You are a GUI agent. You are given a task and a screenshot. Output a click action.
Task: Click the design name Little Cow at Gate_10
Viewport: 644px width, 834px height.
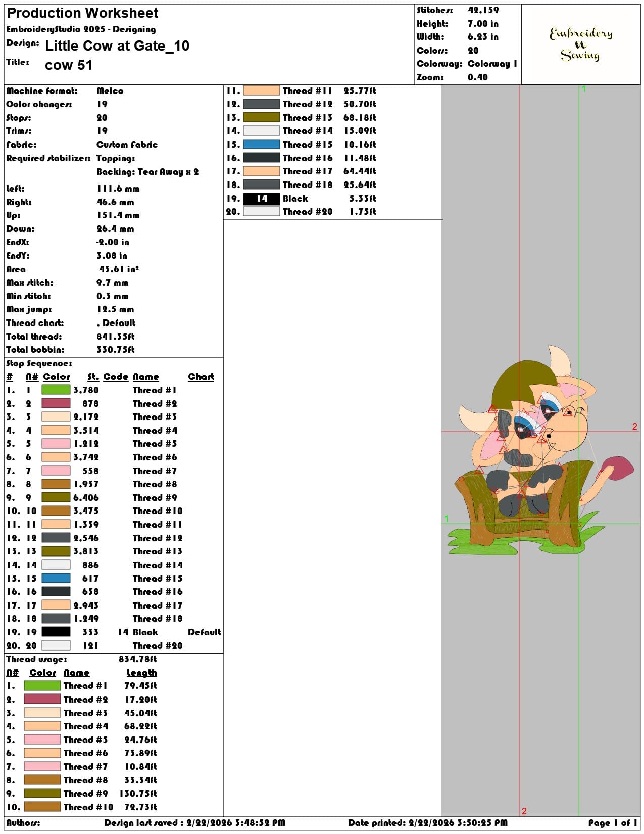[x=117, y=46]
